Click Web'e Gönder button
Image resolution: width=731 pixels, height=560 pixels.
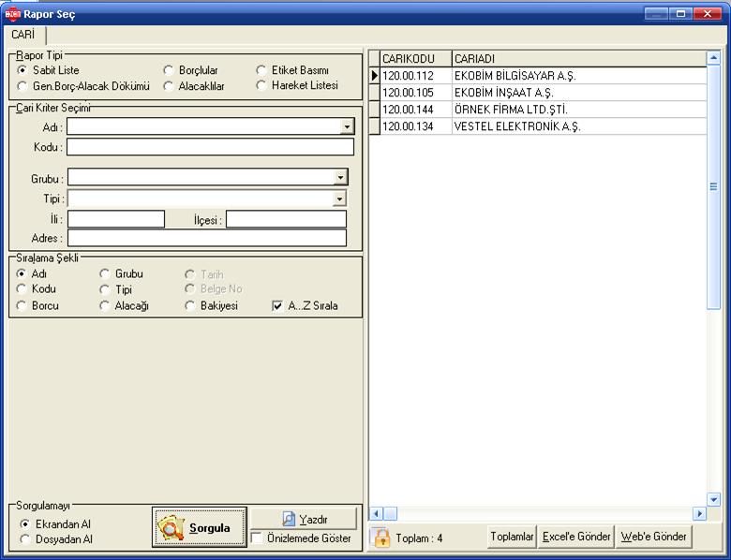coord(653,537)
